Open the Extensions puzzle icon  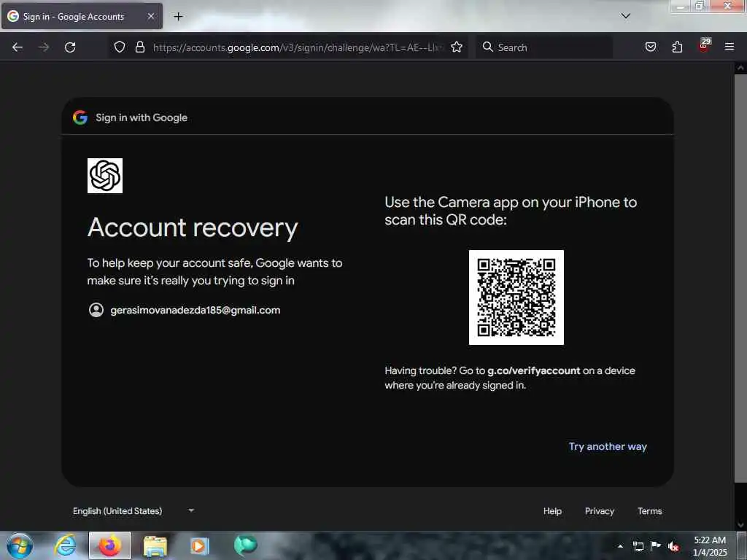(677, 47)
